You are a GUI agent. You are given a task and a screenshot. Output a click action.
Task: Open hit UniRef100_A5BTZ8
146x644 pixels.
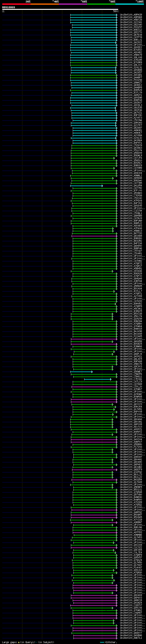pos(131,20)
